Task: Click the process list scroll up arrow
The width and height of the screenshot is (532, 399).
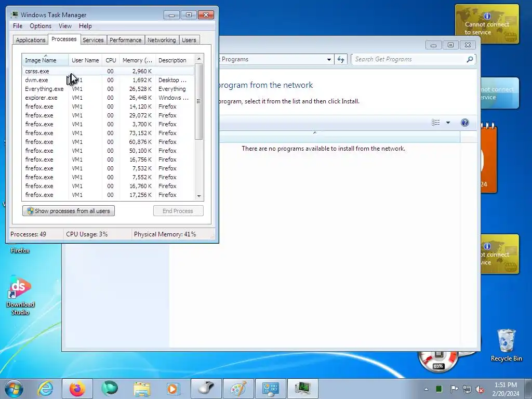Action: click(x=199, y=58)
